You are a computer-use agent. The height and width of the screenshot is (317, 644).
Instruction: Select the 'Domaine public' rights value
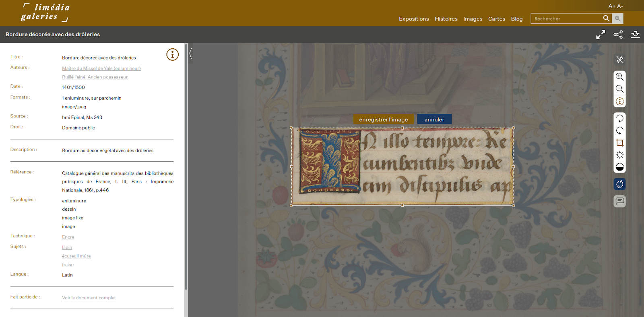point(78,128)
